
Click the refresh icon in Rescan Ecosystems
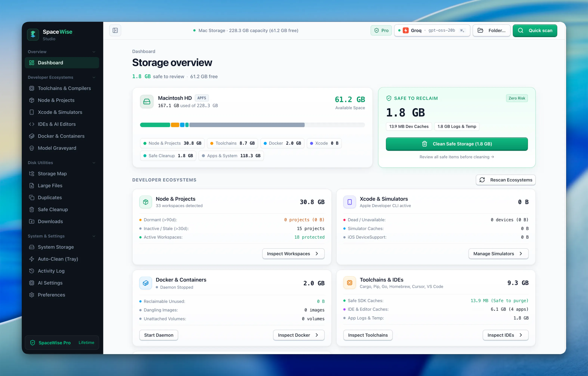[x=482, y=180]
